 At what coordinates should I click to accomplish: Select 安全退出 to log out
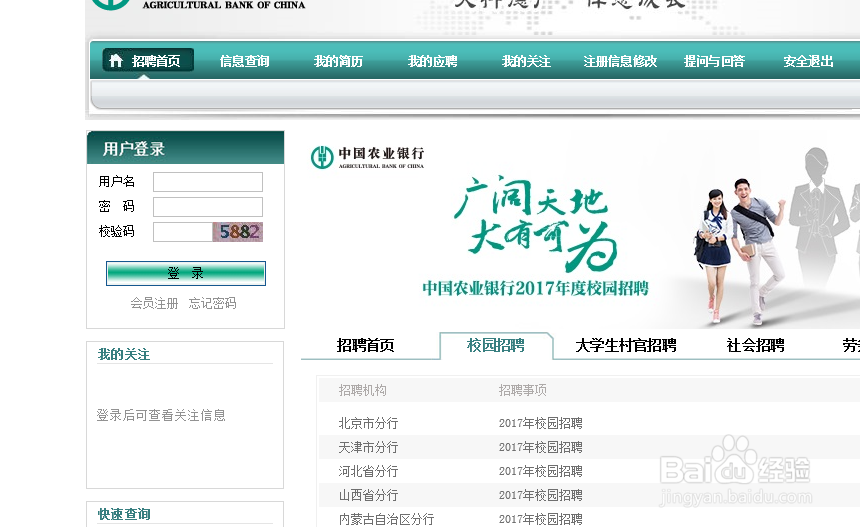point(808,61)
